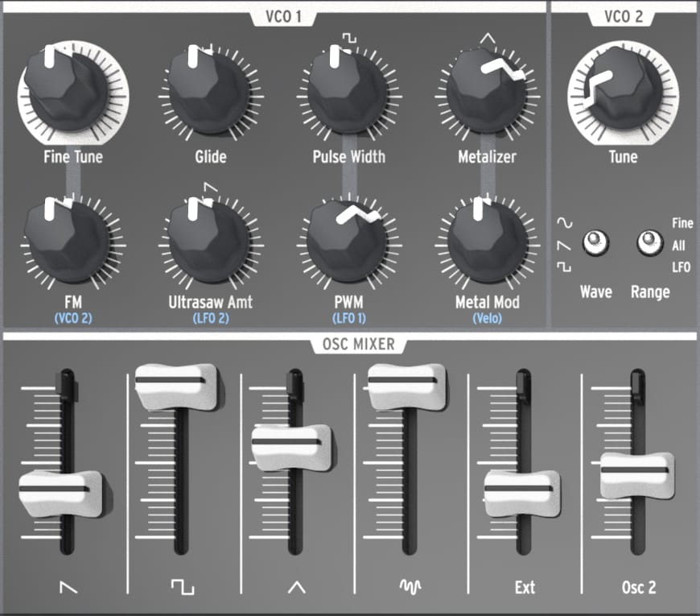
Task: Open the Ultrasaw source (LFO 2) selector
Action: point(211,319)
